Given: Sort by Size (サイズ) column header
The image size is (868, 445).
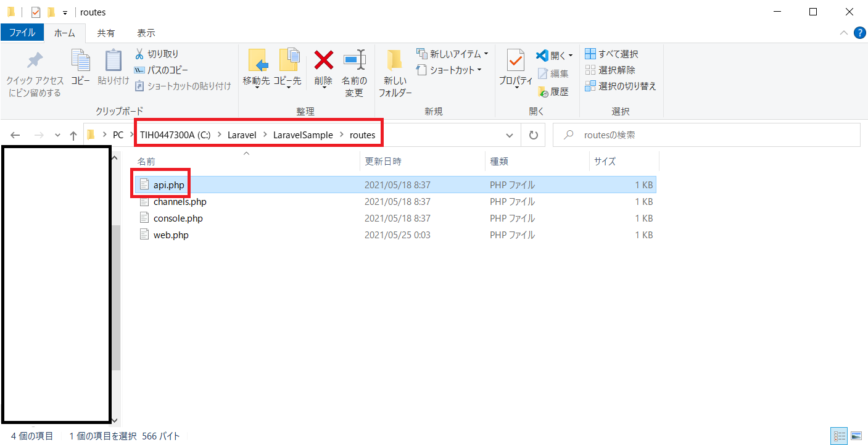Looking at the screenshot, I should click(624, 161).
